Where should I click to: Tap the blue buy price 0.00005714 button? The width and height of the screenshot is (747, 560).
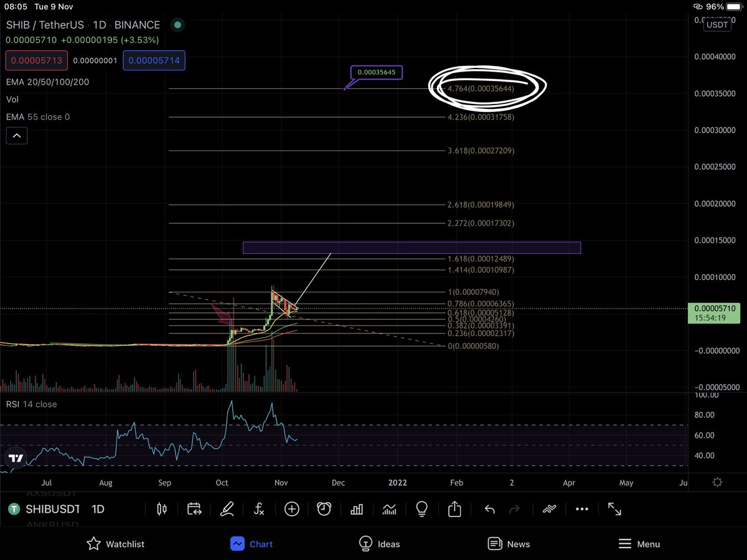click(x=154, y=60)
